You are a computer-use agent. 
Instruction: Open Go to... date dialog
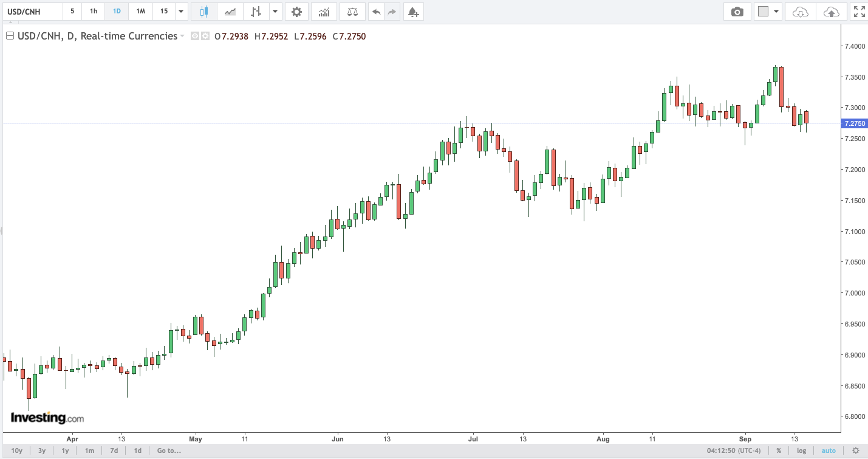pos(169,450)
